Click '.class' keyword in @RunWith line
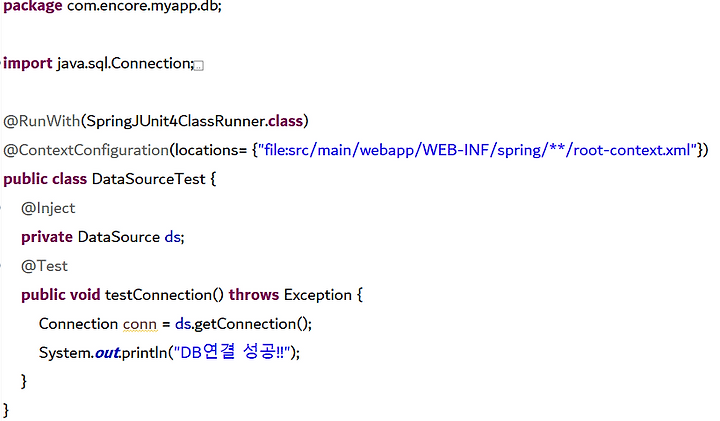Screen dimensions: 720x421 (285, 121)
